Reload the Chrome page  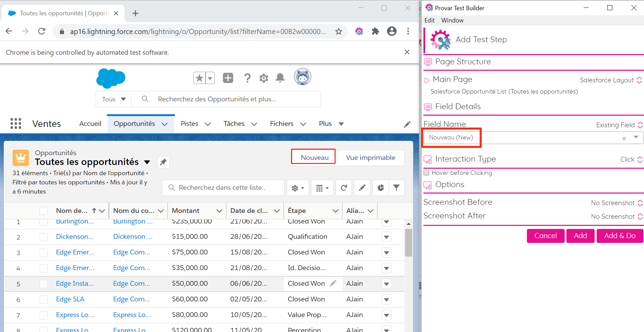(42, 31)
